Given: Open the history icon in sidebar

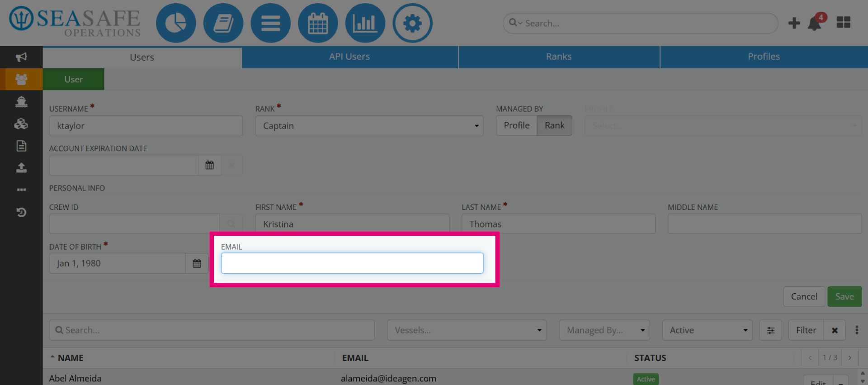Looking at the screenshot, I should tap(21, 212).
